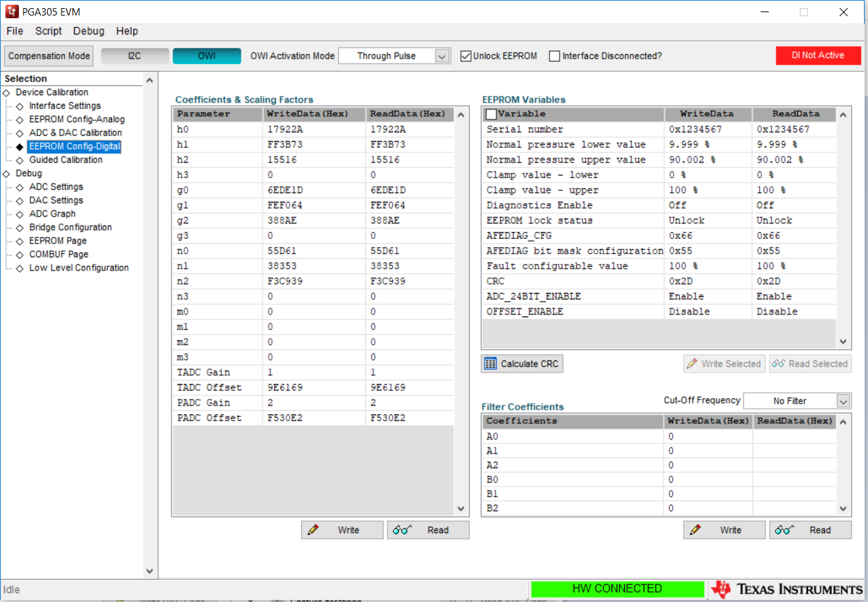Click the Texas Instruments logo in status bar
This screenshot has height=602, width=868.
(x=787, y=589)
